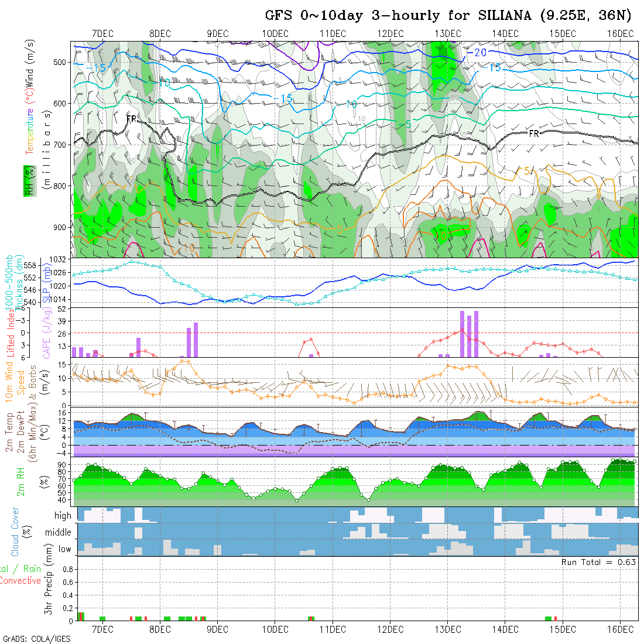Click the 'Cloud Cover' axis title
This screenshot has width=644, height=644.
pyautogui.click(x=15, y=532)
